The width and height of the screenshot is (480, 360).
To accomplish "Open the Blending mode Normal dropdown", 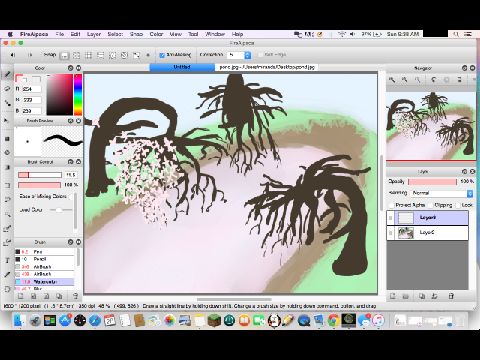I will pos(442,193).
